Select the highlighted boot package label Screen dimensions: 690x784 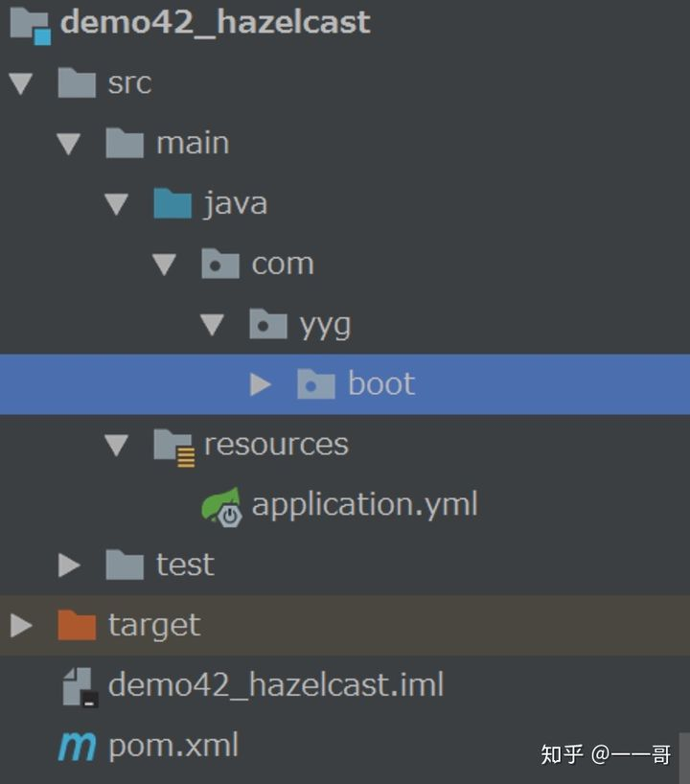tap(381, 383)
